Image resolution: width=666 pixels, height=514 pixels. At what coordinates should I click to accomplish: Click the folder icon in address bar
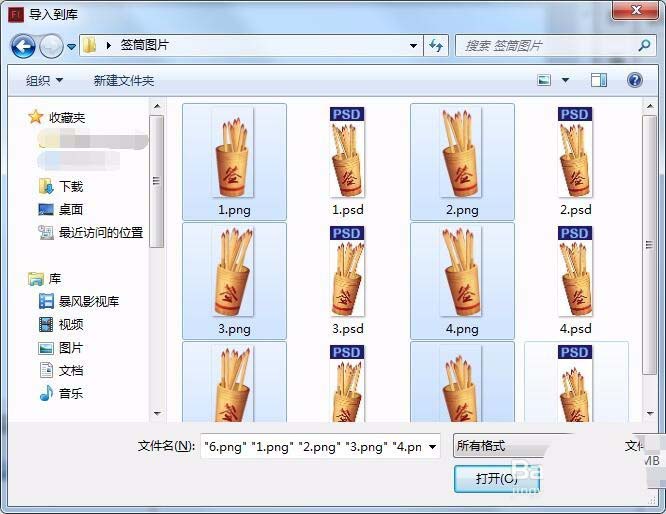click(90, 45)
